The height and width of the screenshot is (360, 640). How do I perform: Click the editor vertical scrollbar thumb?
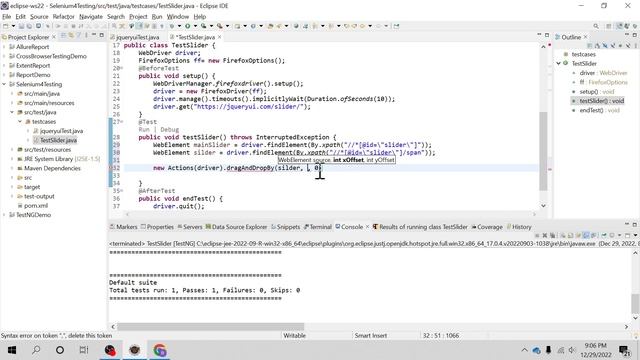click(x=543, y=151)
